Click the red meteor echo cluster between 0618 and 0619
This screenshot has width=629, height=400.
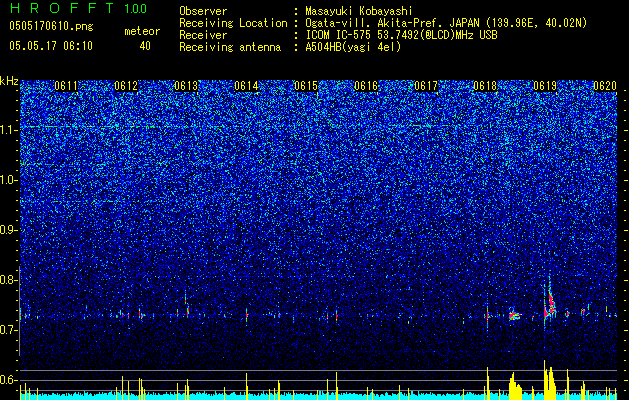pos(514,315)
